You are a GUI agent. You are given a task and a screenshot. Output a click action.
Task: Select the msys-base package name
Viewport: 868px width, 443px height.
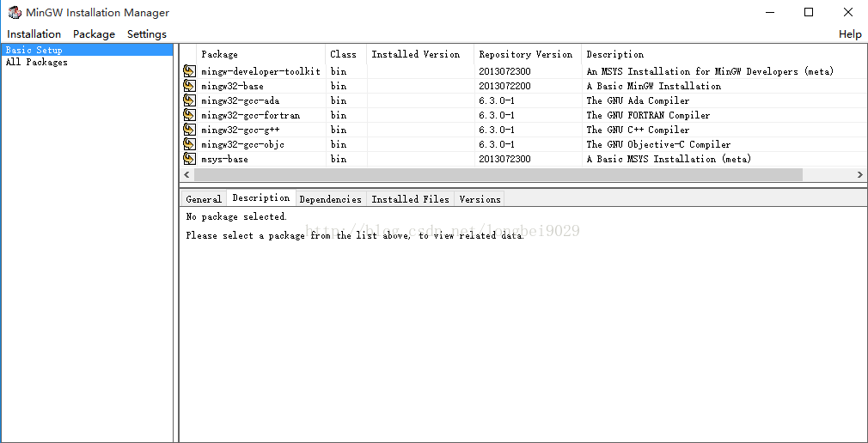225,160
